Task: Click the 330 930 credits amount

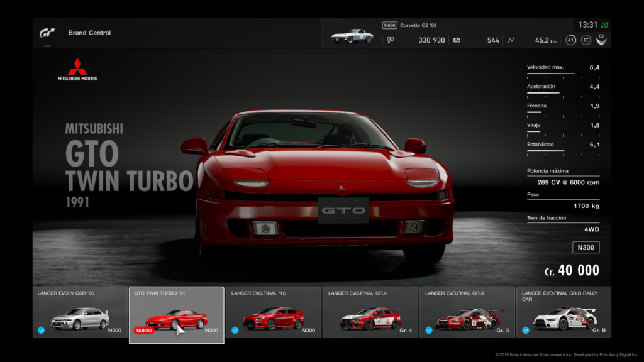Action: click(431, 40)
